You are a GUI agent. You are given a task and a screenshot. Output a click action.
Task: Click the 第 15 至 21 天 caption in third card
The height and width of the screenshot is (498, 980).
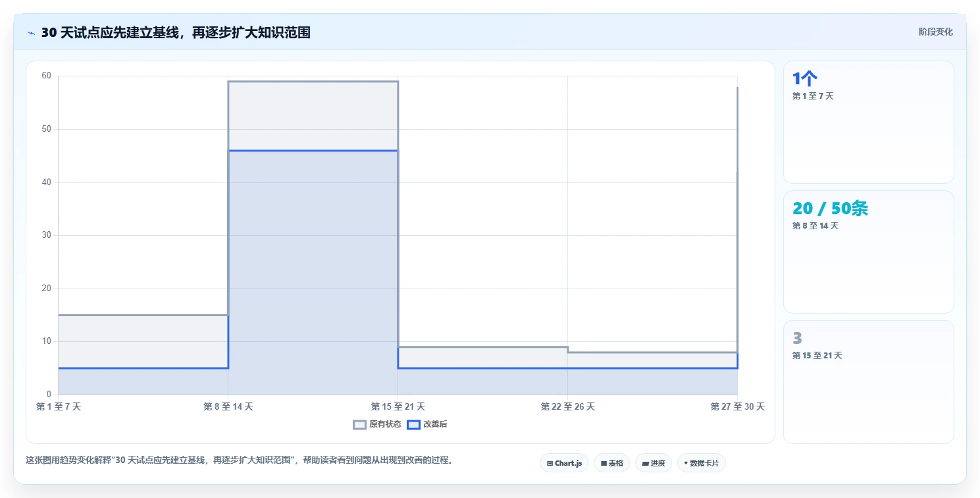(817, 356)
